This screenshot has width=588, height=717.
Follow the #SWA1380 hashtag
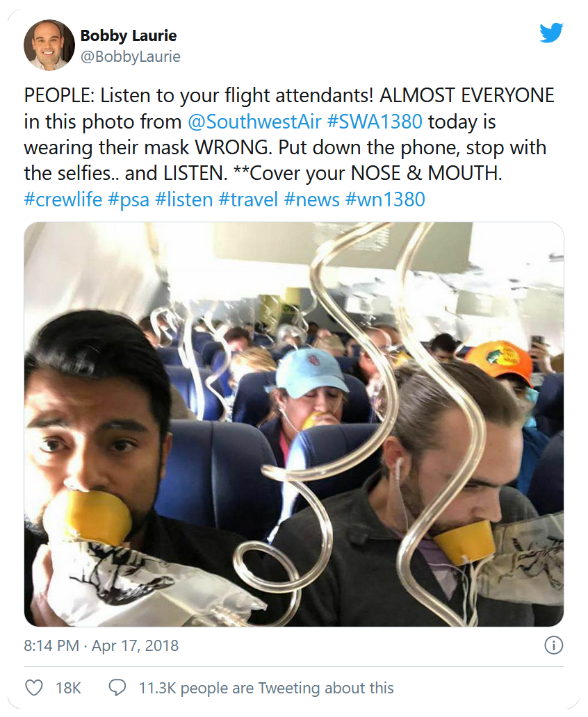pos(374,122)
